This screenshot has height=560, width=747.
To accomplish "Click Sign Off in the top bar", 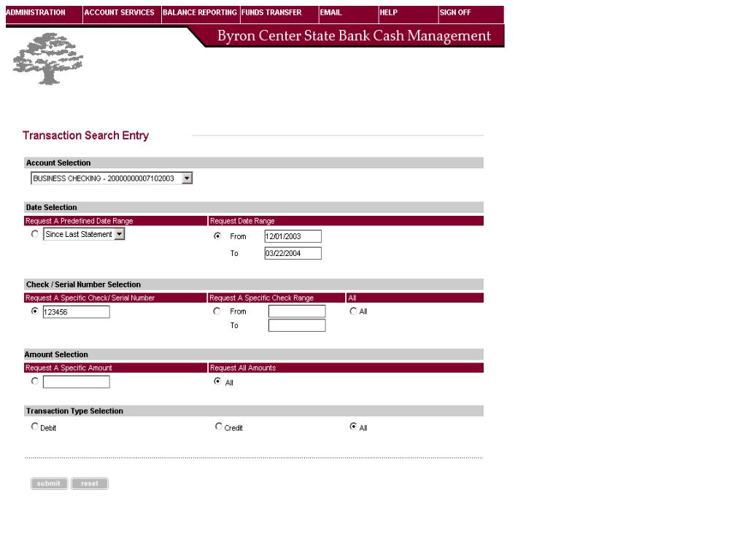I will pyautogui.click(x=455, y=12).
